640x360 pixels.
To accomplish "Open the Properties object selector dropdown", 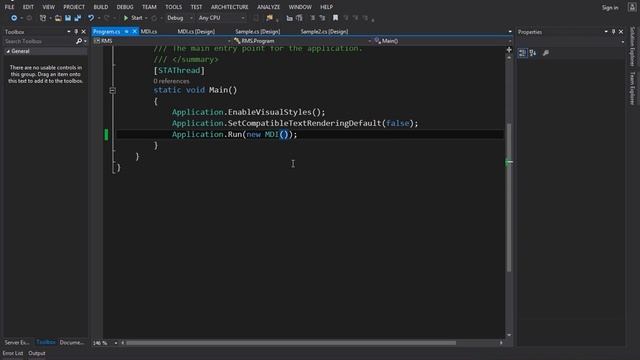I will pos(622,42).
